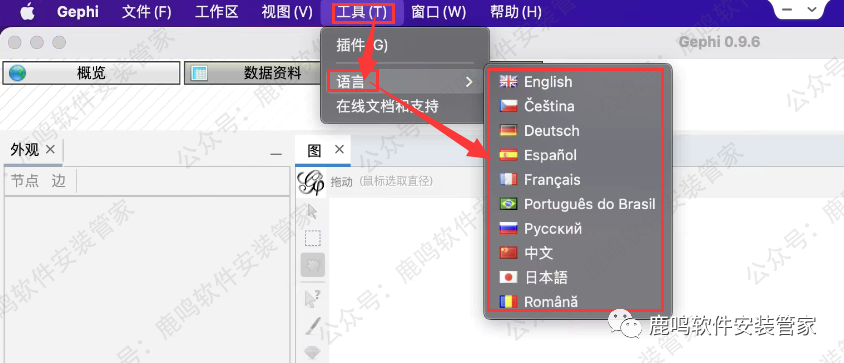The image size is (844, 363).
Task: Switch to 边 tab in appearance panel
Action: pyautogui.click(x=58, y=181)
